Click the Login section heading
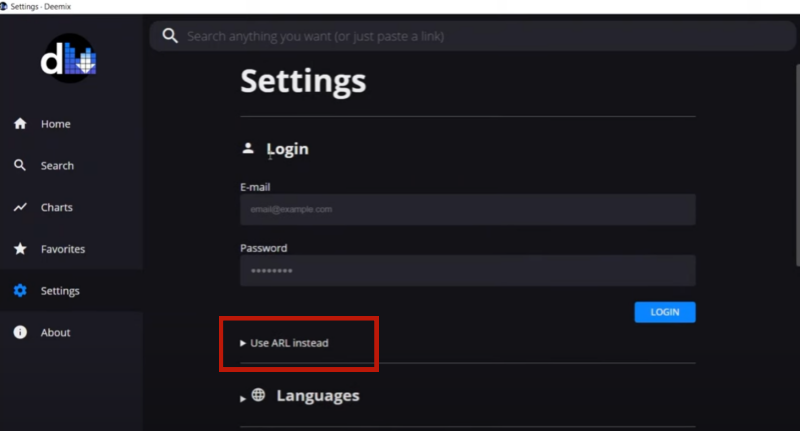Screen dimensions: 800x431 287,149
